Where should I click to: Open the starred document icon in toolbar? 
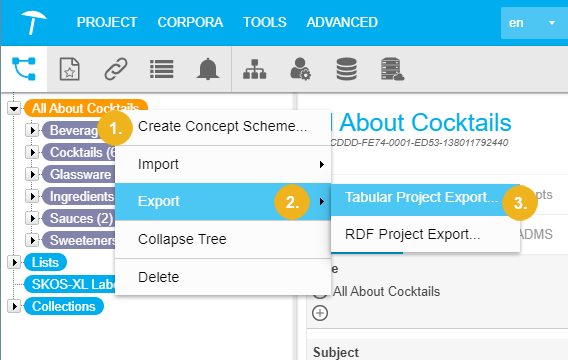click(x=69, y=68)
